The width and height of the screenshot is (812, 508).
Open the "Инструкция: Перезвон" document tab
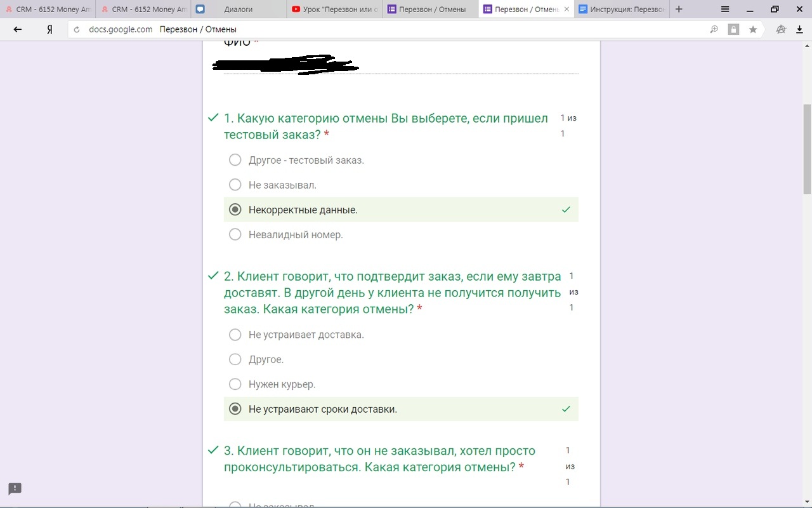tap(622, 9)
